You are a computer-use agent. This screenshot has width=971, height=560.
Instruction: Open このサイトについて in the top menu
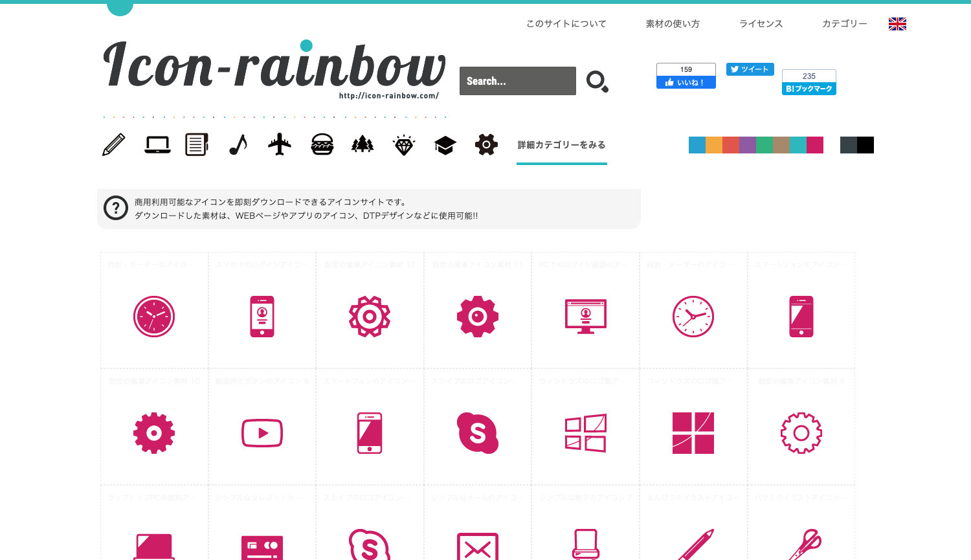pyautogui.click(x=566, y=24)
